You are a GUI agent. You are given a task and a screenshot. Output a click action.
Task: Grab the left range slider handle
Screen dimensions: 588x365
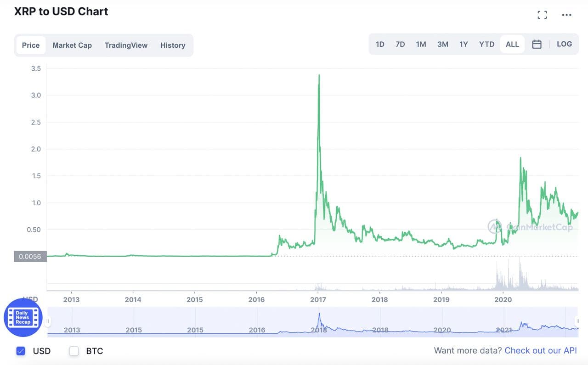click(48, 321)
